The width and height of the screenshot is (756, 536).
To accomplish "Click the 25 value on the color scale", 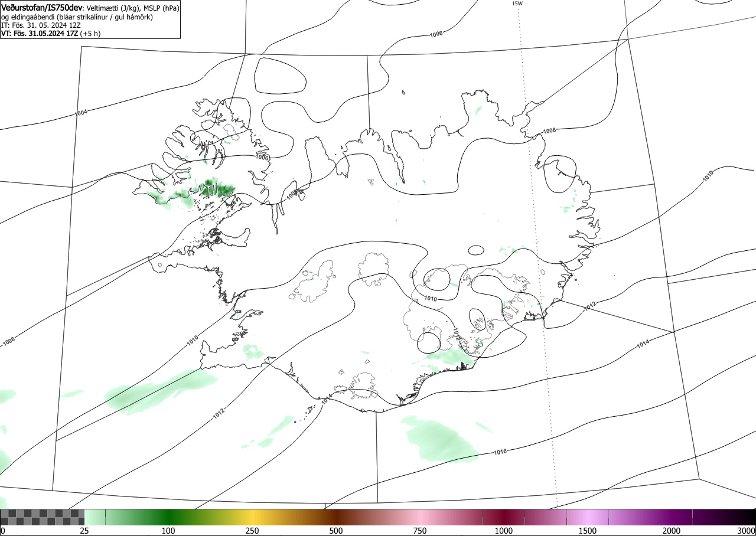I will [x=84, y=531].
